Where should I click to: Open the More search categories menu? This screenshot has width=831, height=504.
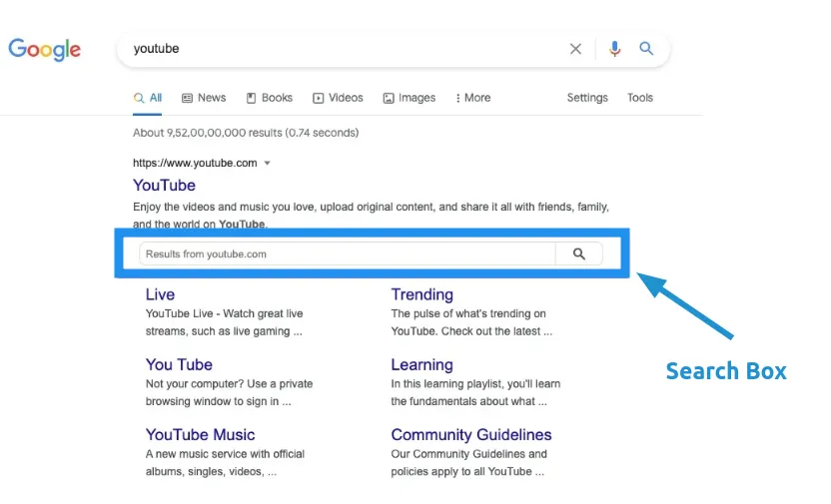(473, 98)
